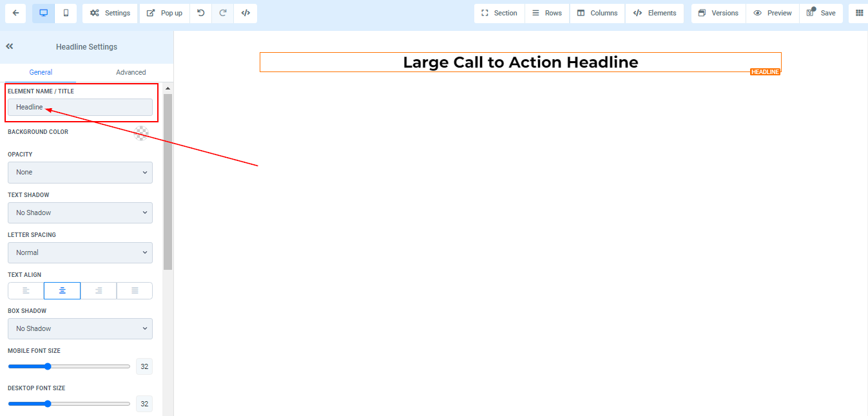Image resolution: width=868 pixels, height=416 pixels.
Task: Open the custom code icon
Action: pyautogui.click(x=246, y=13)
